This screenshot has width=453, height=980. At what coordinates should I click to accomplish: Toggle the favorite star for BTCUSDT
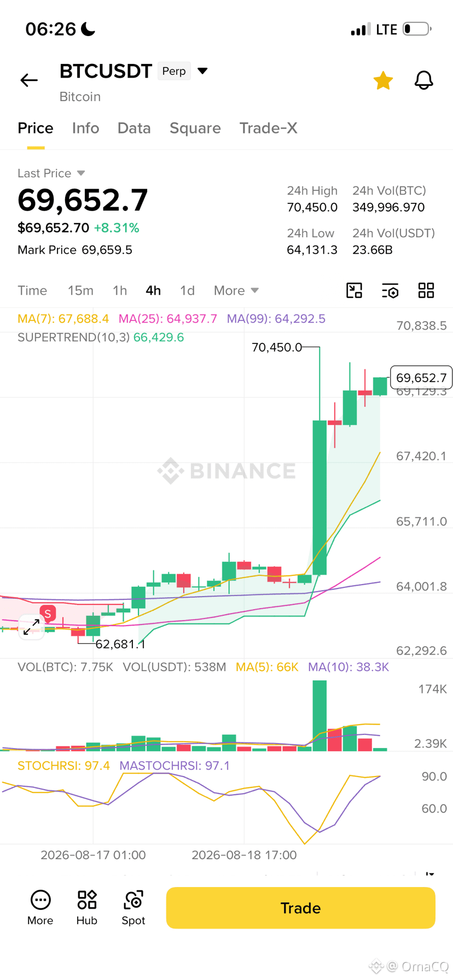383,80
